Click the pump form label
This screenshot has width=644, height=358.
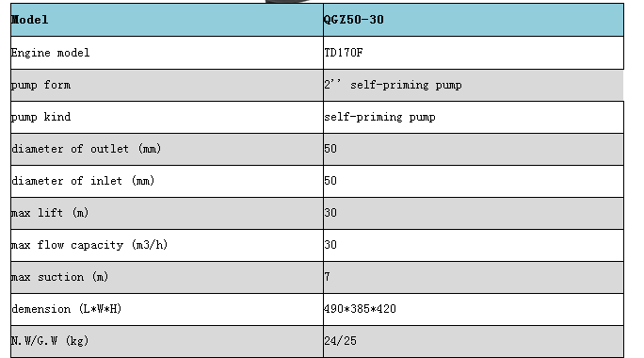pos(40,85)
